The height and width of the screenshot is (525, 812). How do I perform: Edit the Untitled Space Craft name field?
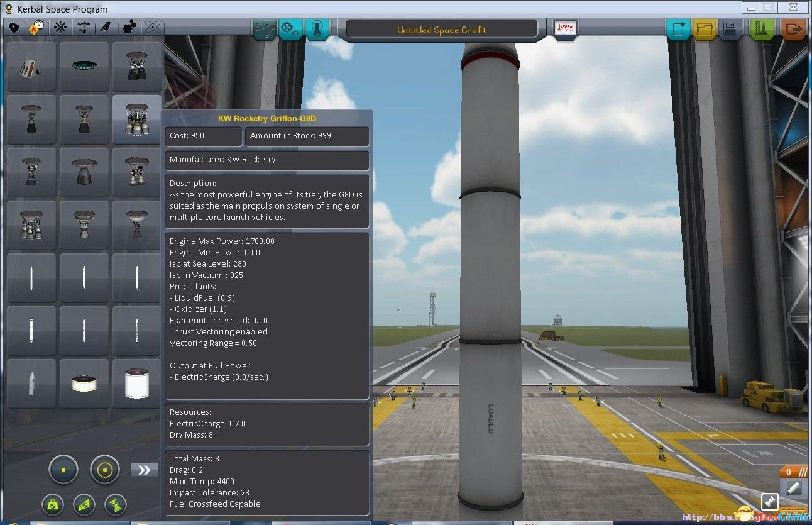(x=442, y=30)
